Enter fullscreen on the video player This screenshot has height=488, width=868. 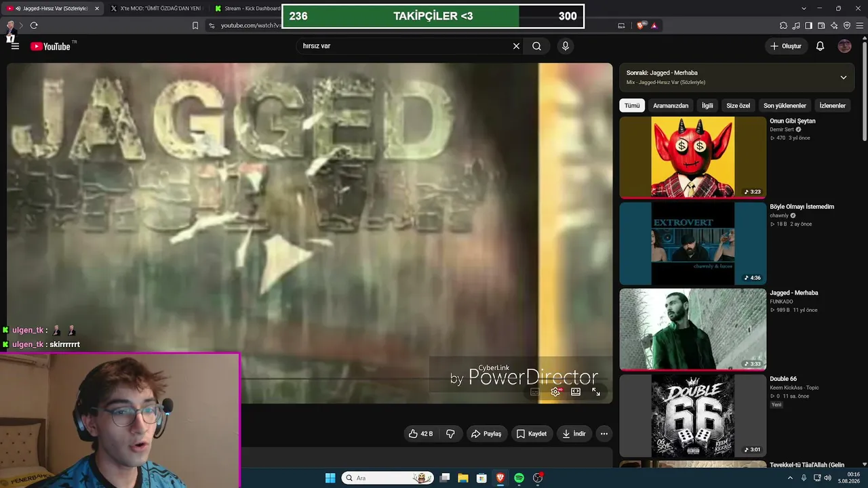coord(596,392)
